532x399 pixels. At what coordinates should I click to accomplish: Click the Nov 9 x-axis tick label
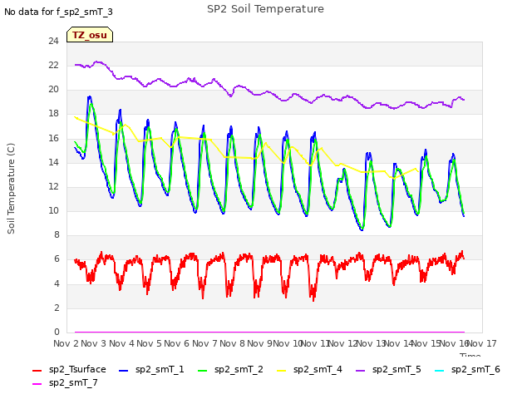coord(260,343)
